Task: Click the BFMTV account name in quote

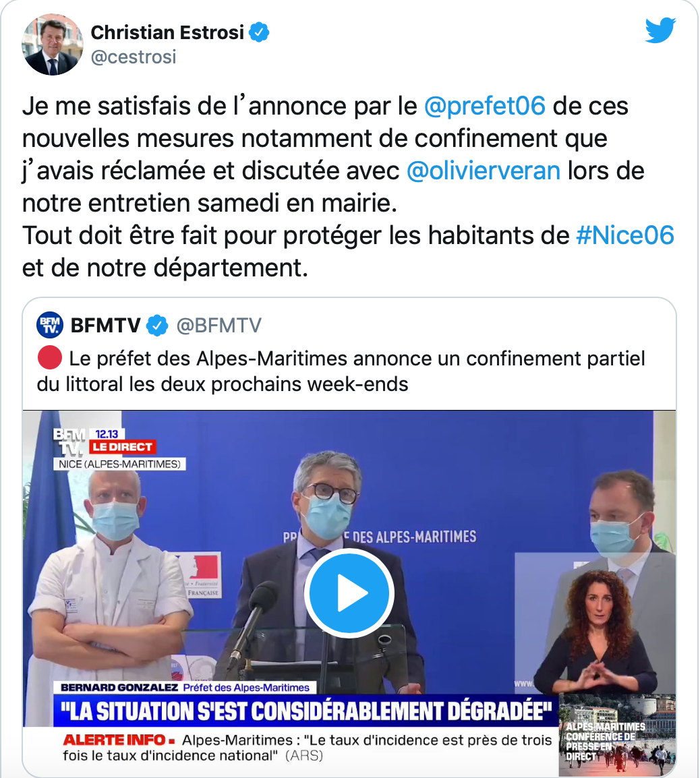Action: point(106,326)
